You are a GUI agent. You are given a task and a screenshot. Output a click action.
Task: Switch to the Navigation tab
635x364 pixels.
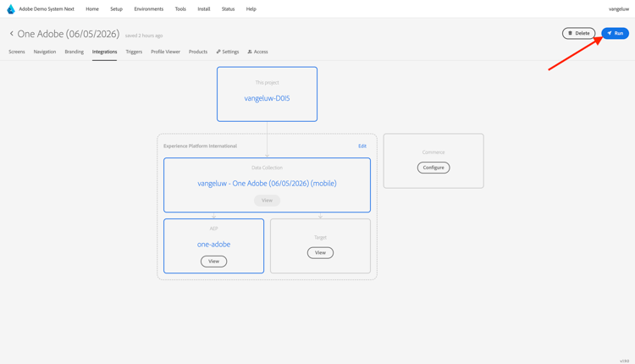[x=45, y=52]
